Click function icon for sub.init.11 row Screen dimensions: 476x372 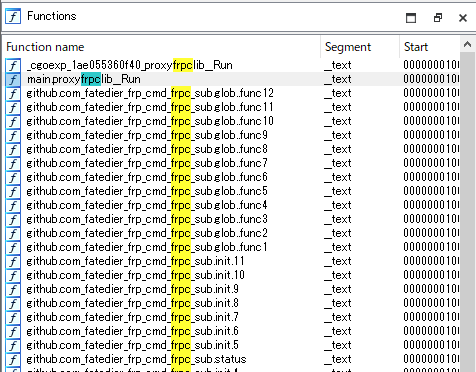click(13, 261)
